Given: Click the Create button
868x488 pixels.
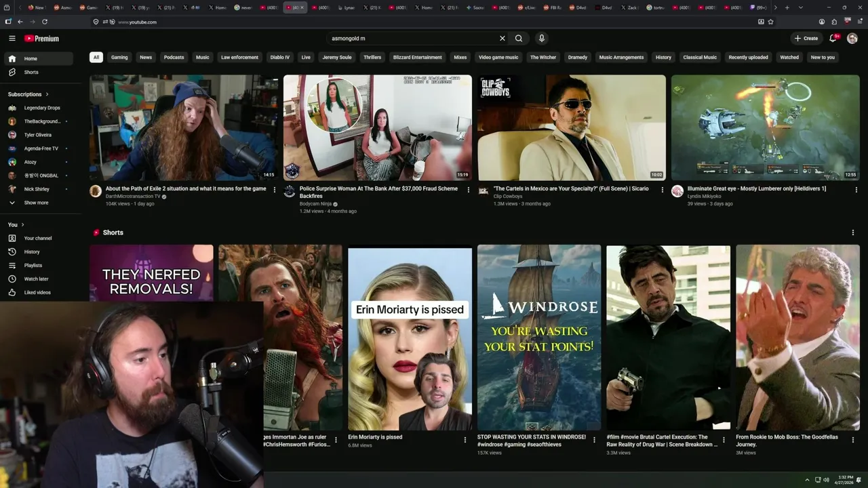Looking at the screenshot, I should (806, 39).
